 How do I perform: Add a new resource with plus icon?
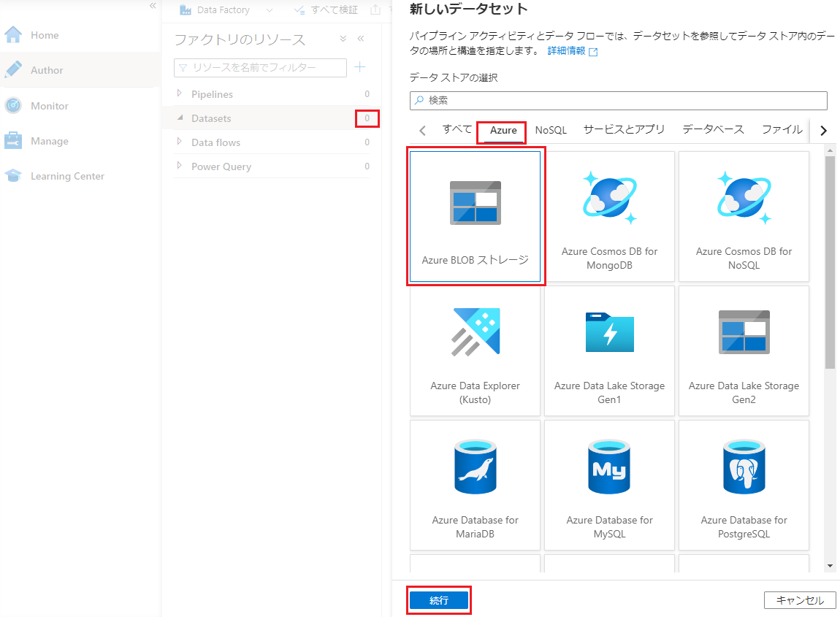point(360,67)
